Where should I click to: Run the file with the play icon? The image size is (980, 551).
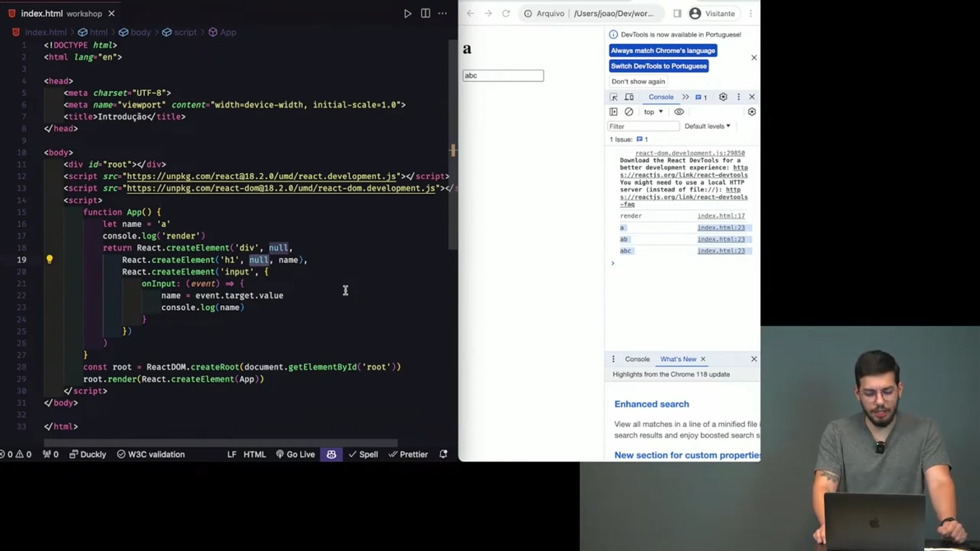pos(407,14)
